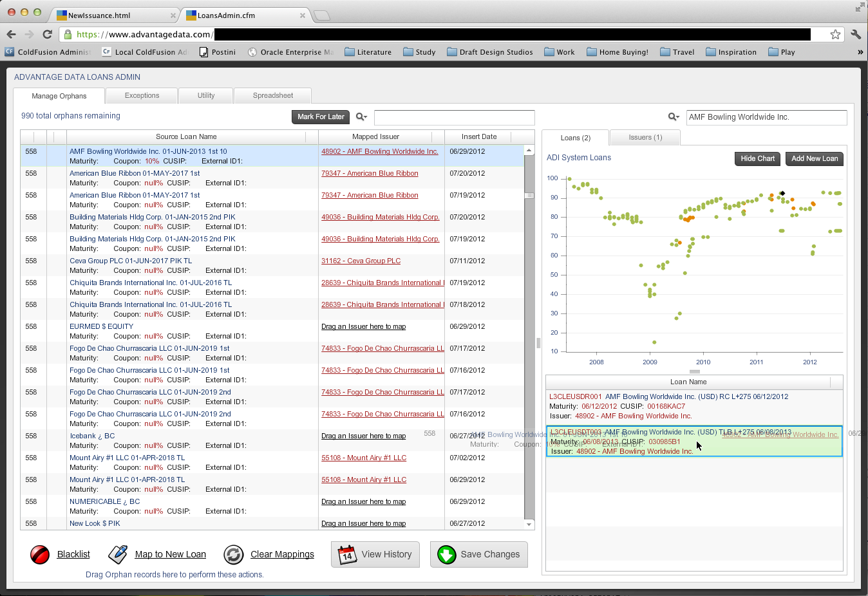Click the Blacklist link
868x596 pixels.
point(73,554)
